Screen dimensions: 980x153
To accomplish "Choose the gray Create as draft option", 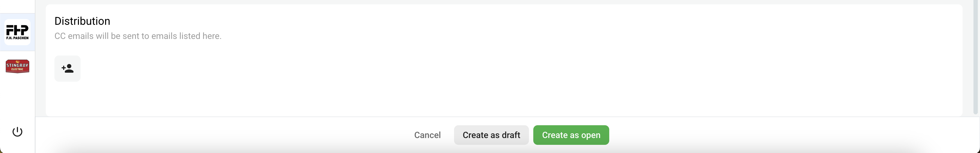I will tap(491, 135).
